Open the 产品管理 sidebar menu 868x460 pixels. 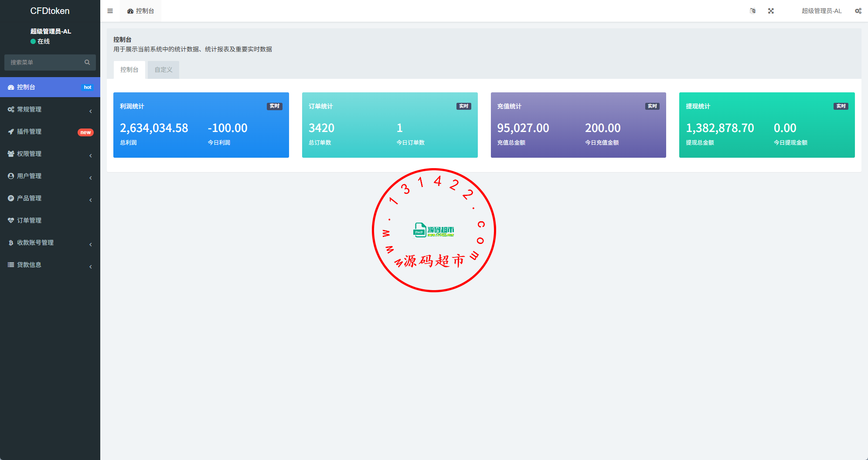50,198
